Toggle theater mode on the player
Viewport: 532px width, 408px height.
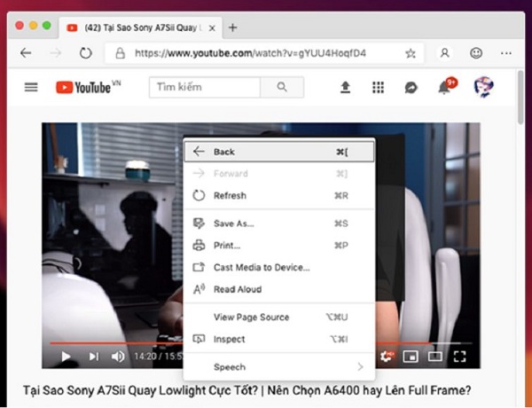coord(435,357)
